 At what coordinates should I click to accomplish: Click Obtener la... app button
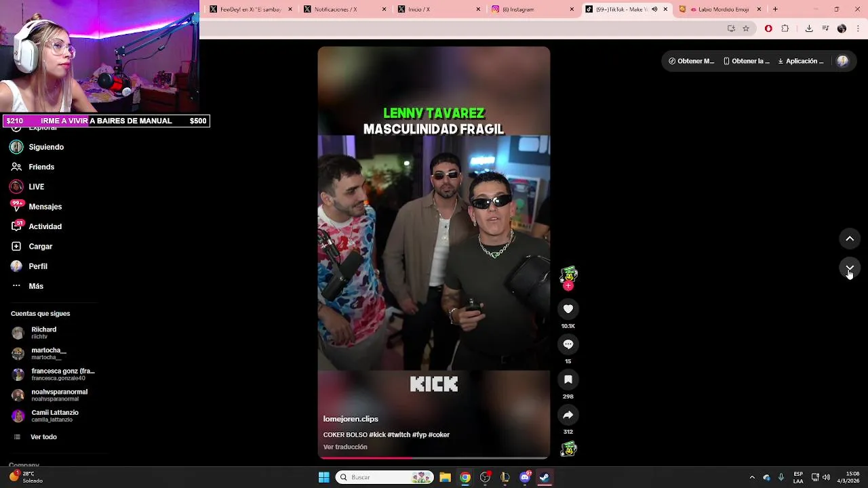[747, 61]
